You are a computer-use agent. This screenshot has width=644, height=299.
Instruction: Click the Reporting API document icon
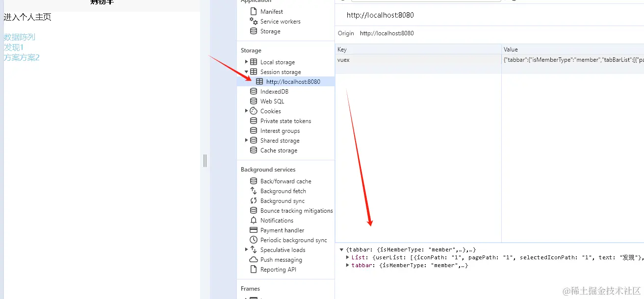coord(254,269)
